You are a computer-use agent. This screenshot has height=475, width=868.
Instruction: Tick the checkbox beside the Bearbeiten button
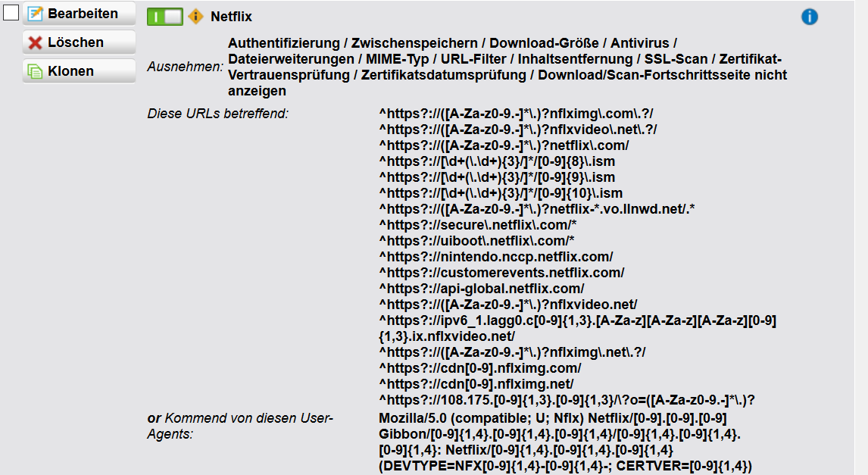[x=11, y=14]
